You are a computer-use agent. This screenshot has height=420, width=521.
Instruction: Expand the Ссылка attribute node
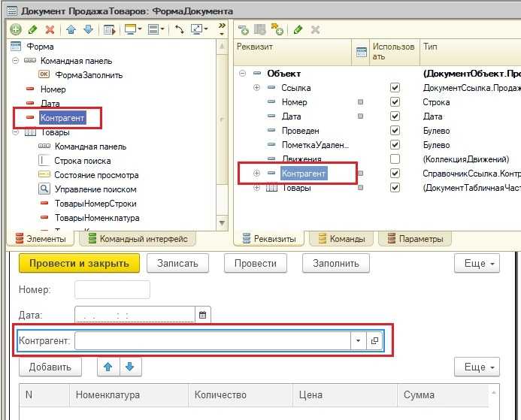pyautogui.click(x=257, y=88)
